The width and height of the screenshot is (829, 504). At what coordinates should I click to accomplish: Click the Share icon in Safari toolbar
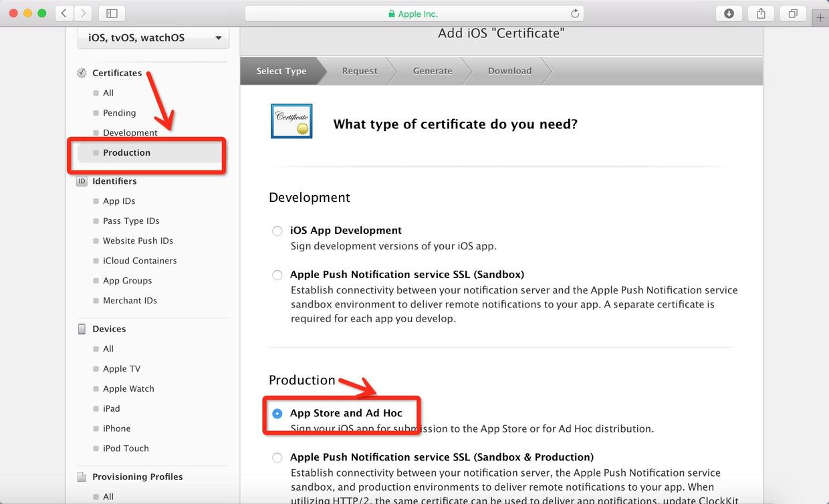pyautogui.click(x=760, y=13)
